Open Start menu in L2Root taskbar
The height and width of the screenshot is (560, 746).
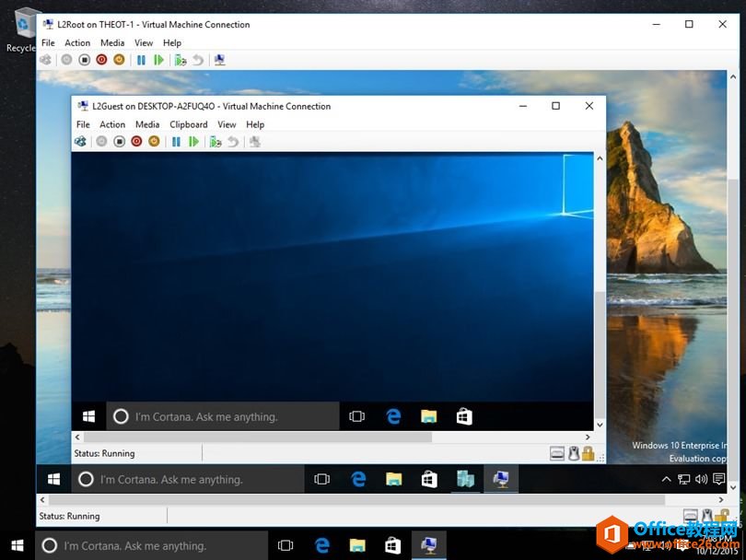53,479
